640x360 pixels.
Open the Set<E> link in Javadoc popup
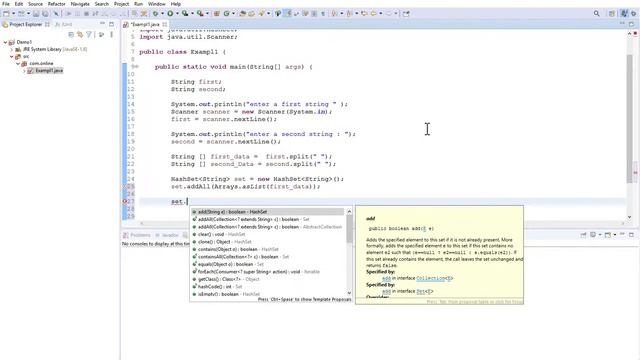point(424,291)
